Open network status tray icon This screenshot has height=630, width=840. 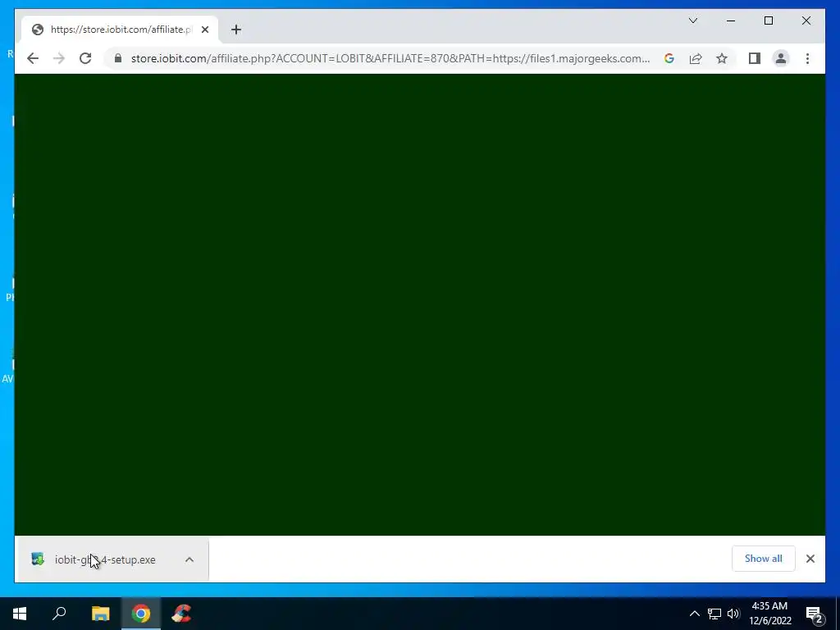[714, 614]
